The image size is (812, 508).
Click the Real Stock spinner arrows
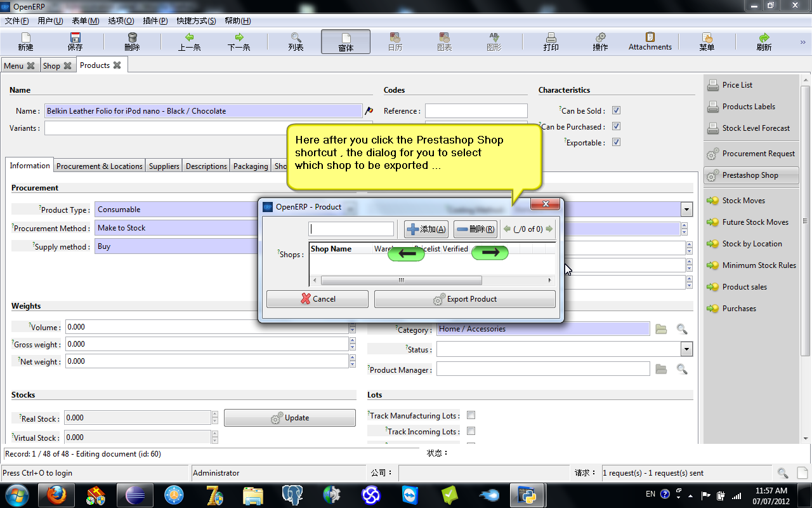[x=214, y=418]
